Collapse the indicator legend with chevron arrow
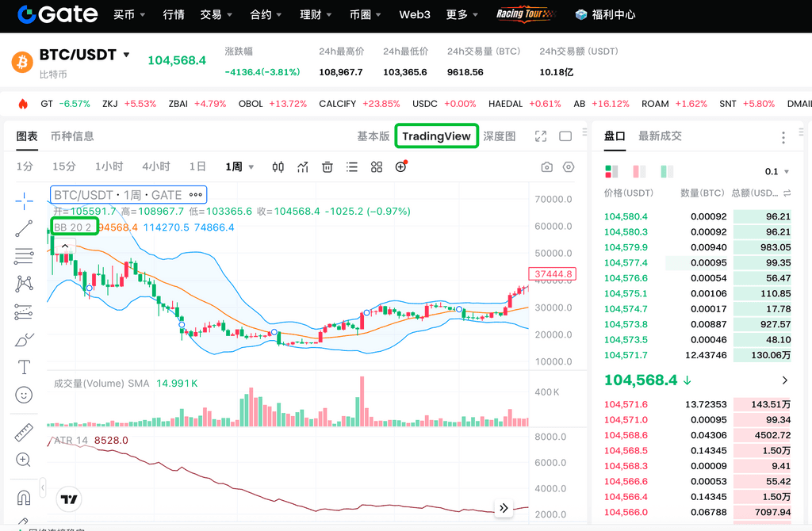Viewport: 812px width, 531px height. (x=65, y=246)
